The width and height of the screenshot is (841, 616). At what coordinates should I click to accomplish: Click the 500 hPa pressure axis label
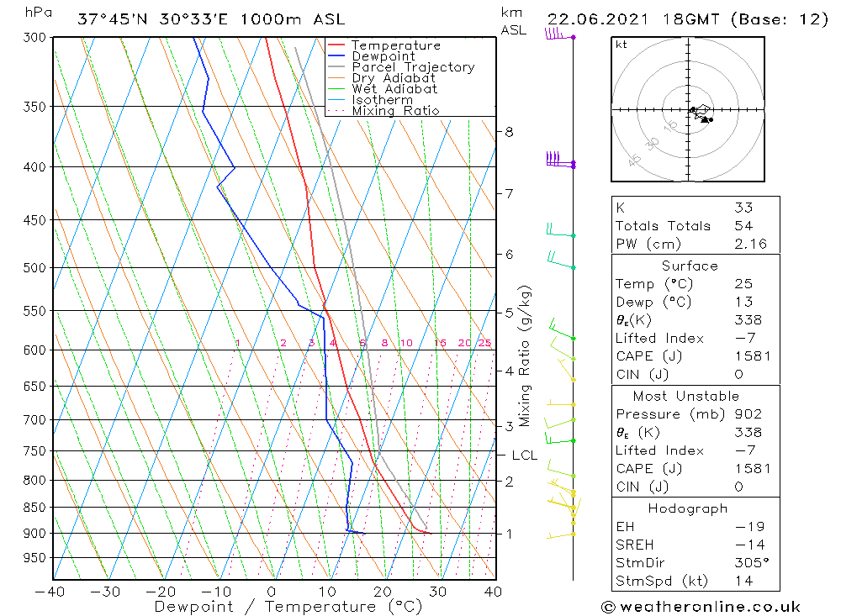pyautogui.click(x=34, y=267)
